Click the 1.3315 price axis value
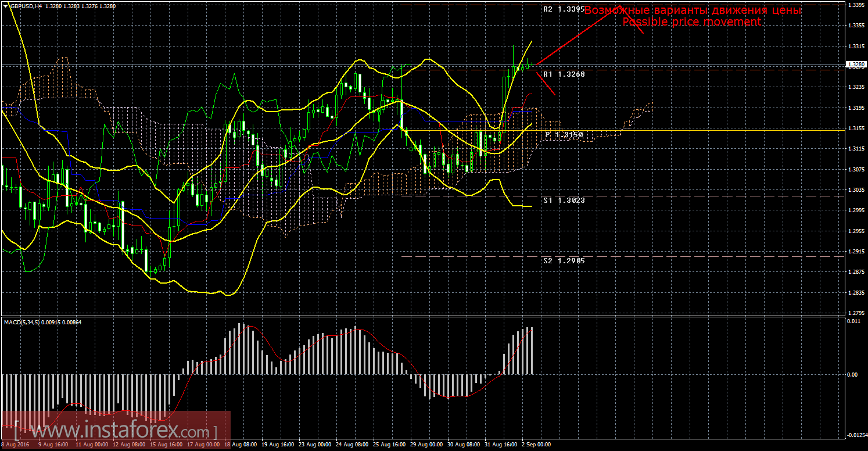 [856, 46]
